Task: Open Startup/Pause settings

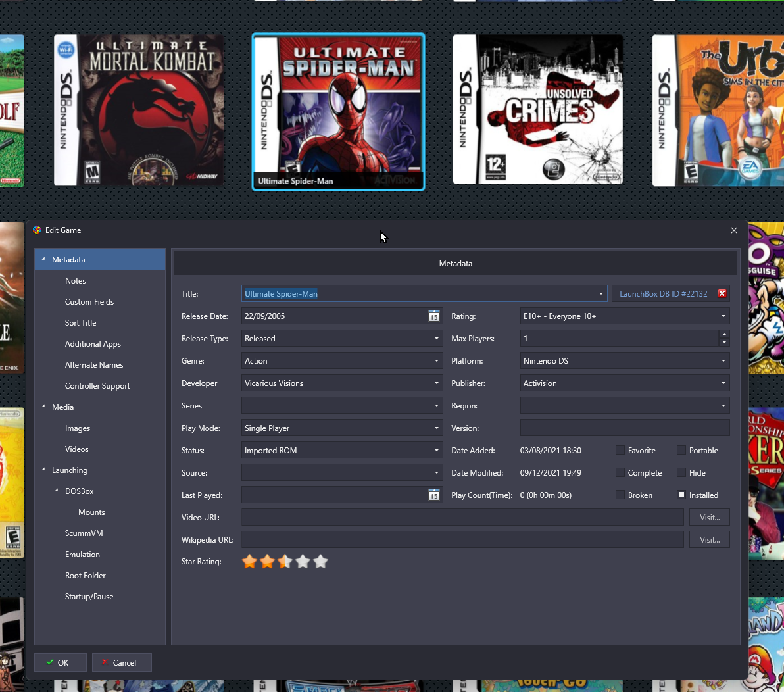Action: (89, 597)
